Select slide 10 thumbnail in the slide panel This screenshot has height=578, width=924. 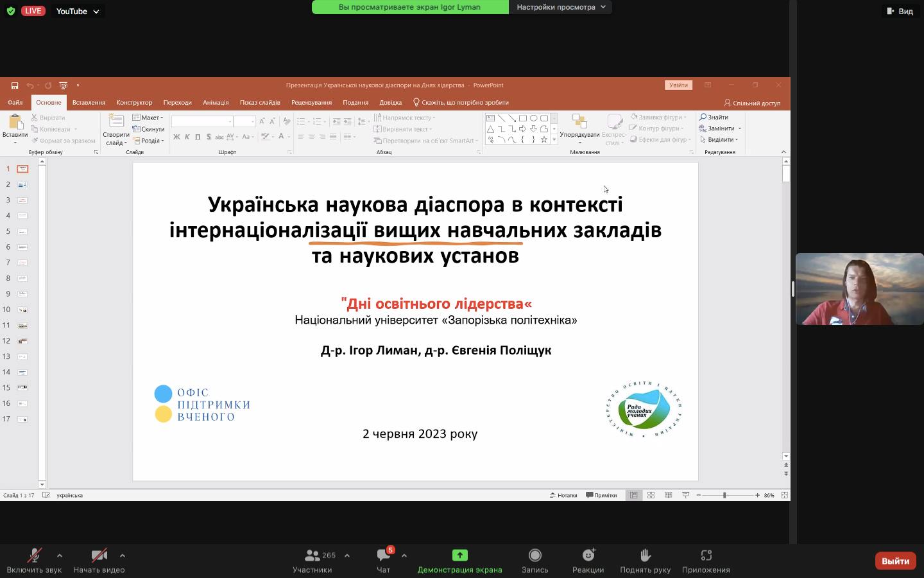pos(22,310)
